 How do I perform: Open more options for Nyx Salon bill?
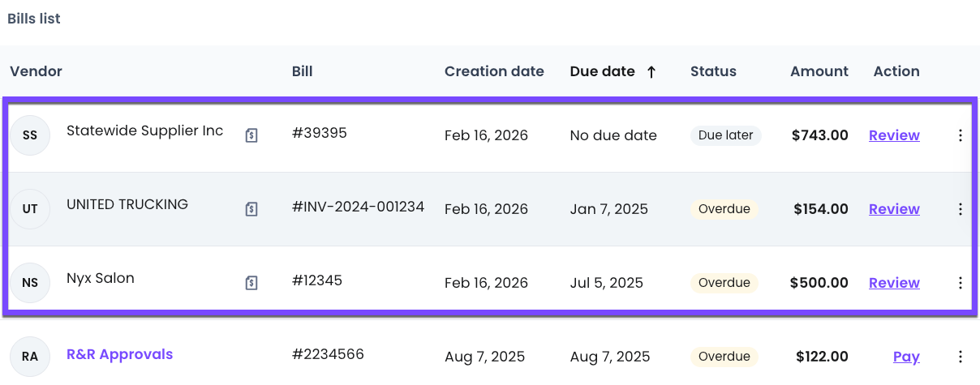tap(961, 283)
